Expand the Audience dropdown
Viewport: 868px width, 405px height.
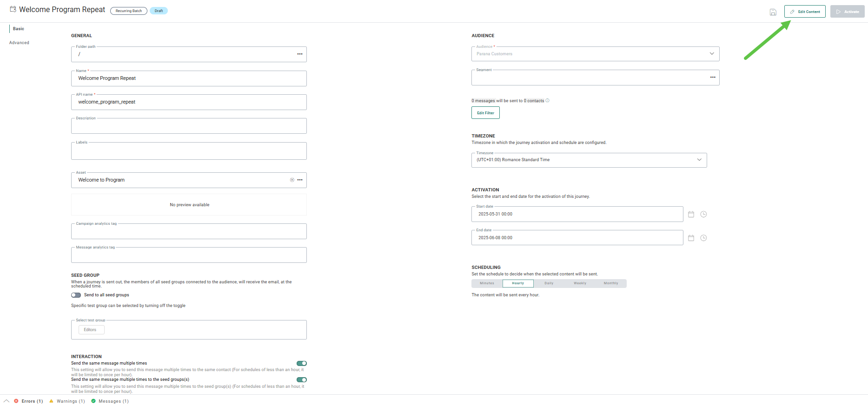(711, 54)
